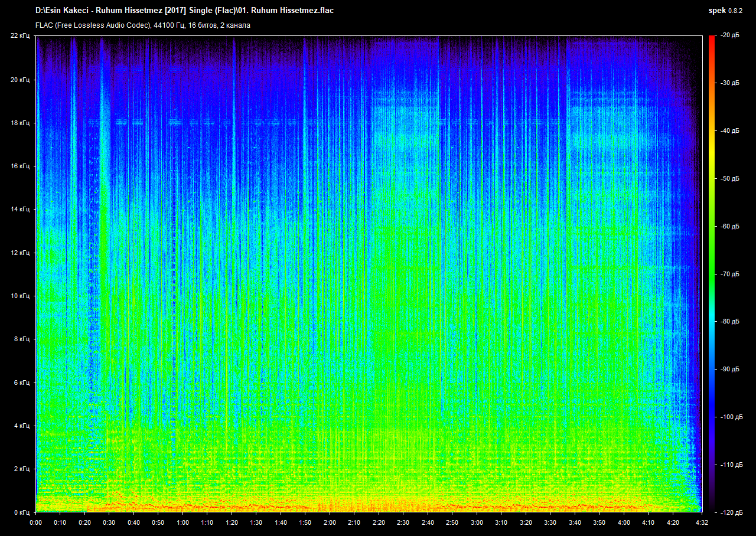Screen dimensions: 756x536
Task: Click the 10 кГц frequency label
Action: click(20, 296)
